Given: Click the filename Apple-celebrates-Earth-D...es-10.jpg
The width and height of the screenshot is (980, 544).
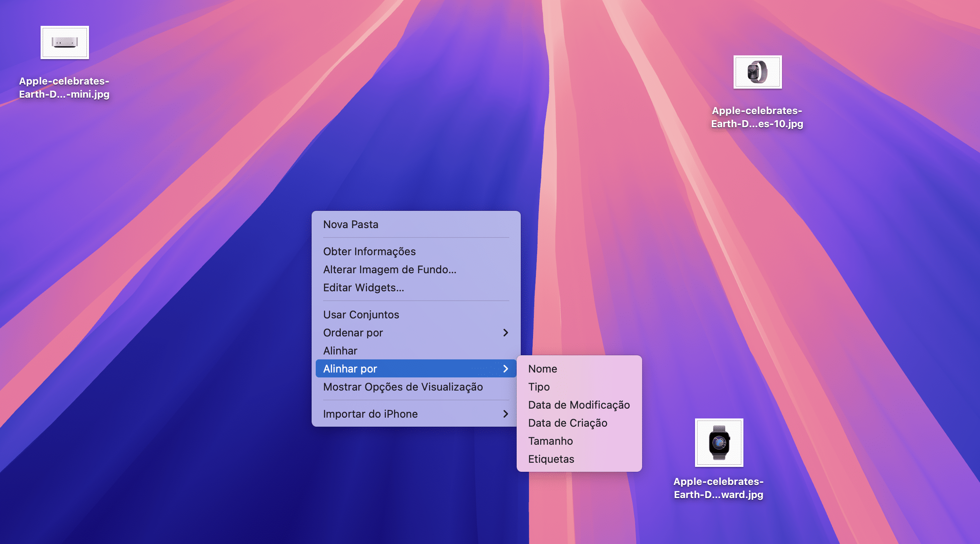Looking at the screenshot, I should click(x=757, y=117).
